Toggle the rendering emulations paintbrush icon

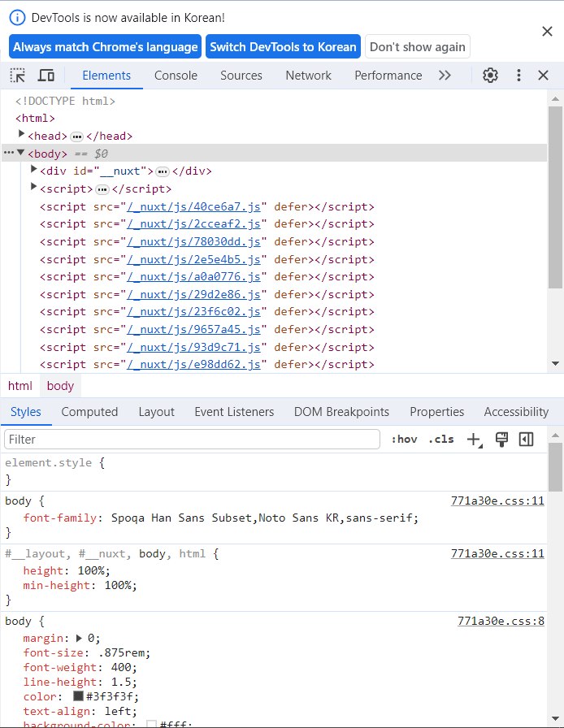point(501,440)
